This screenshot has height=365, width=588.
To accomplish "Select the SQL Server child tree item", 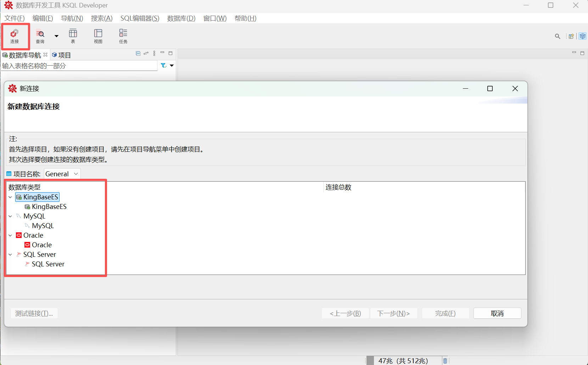I will [48, 264].
